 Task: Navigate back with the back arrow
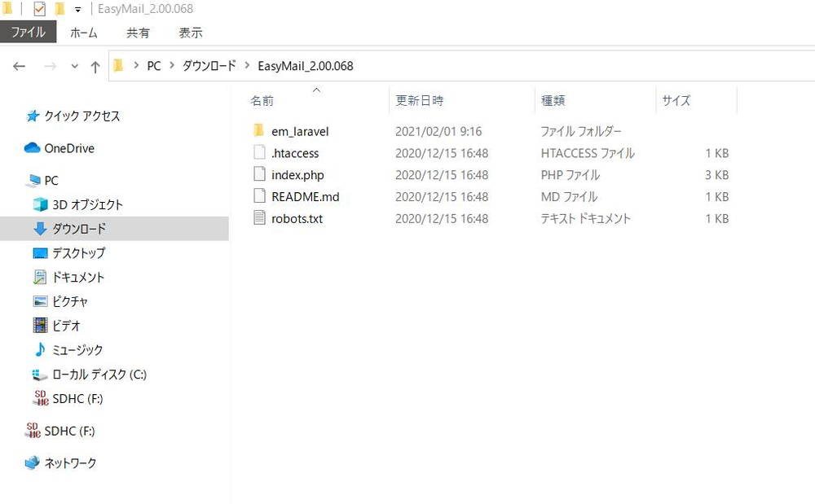pyautogui.click(x=20, y=67)
